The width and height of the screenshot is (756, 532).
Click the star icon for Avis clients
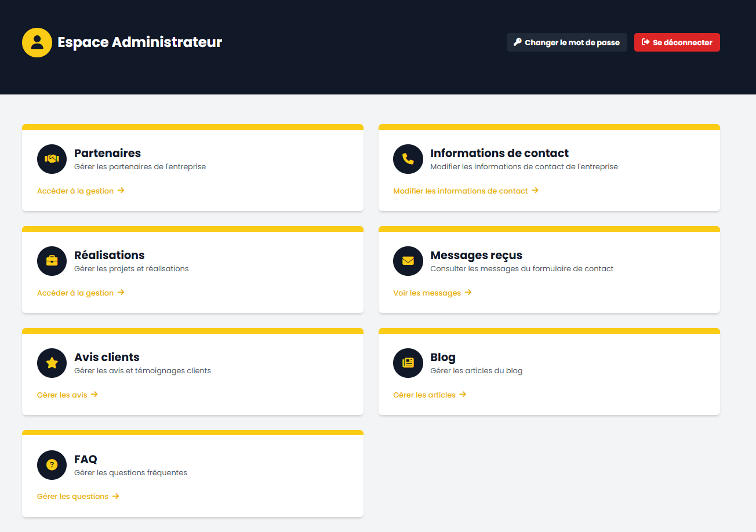pos(52,363)
